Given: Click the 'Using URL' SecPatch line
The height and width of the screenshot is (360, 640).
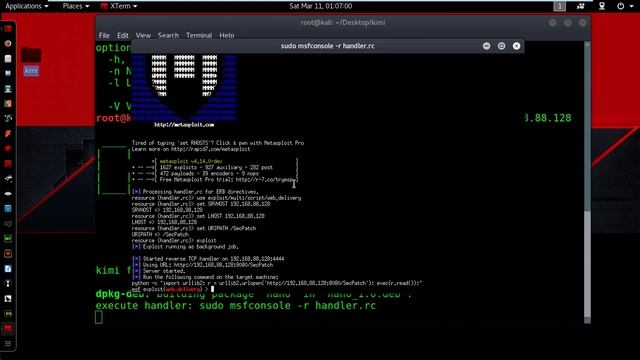Looking at the screenshot, I should click(202, 265).
